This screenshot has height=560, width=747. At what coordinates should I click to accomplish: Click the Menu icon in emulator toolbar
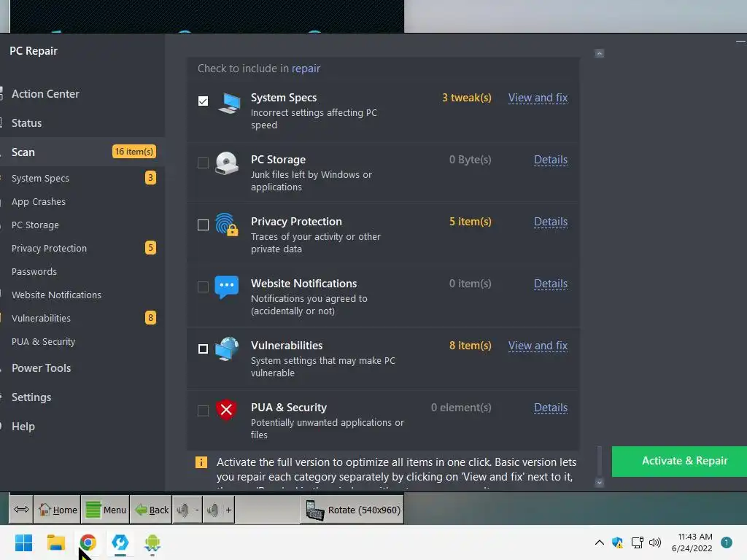pyautogui.click(x=93, y=510)
